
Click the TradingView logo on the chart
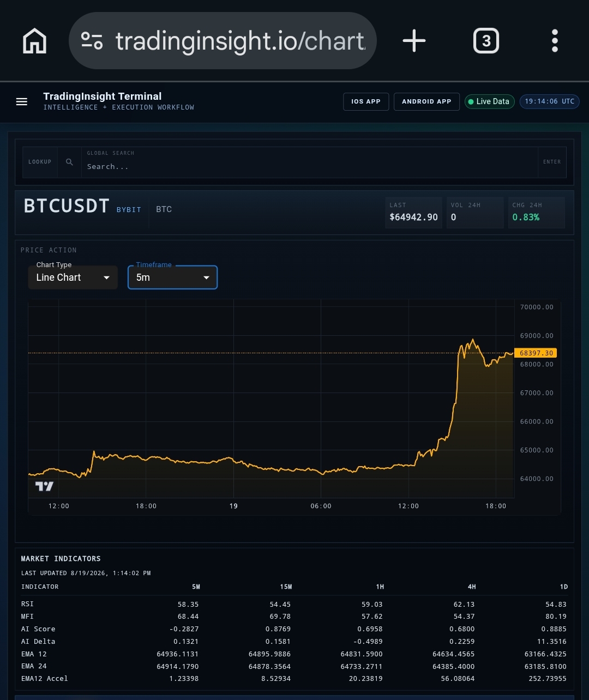point(44,486)
